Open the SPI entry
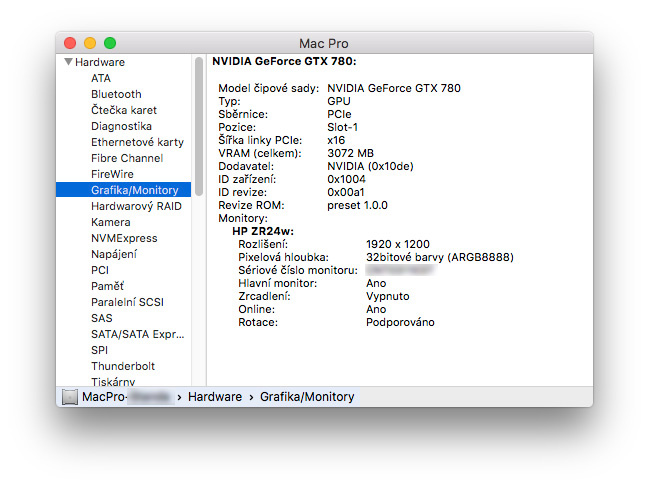649x487 pixels. click(99, 350)
